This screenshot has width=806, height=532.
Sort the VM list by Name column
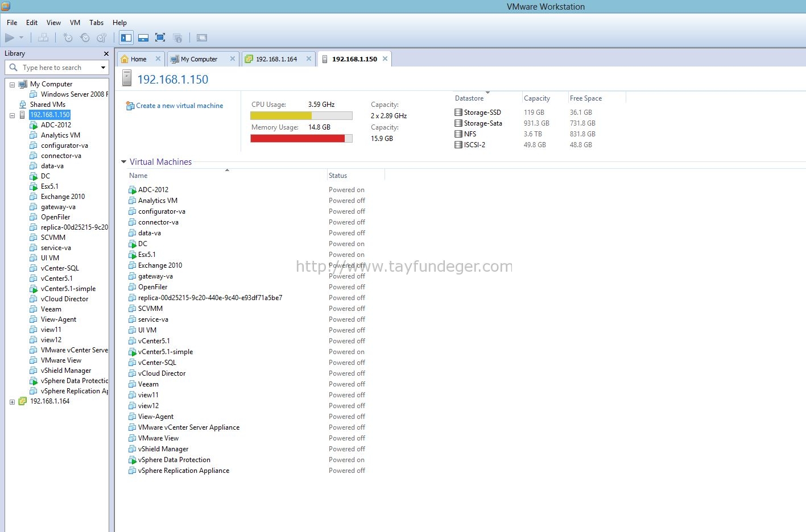tap(138, 176)
